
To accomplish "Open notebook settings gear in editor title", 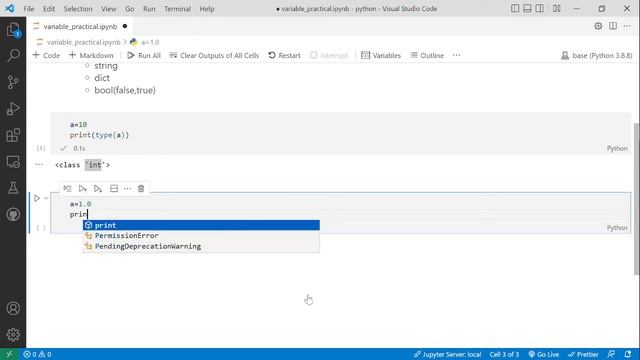I will (x=598, y=26).
